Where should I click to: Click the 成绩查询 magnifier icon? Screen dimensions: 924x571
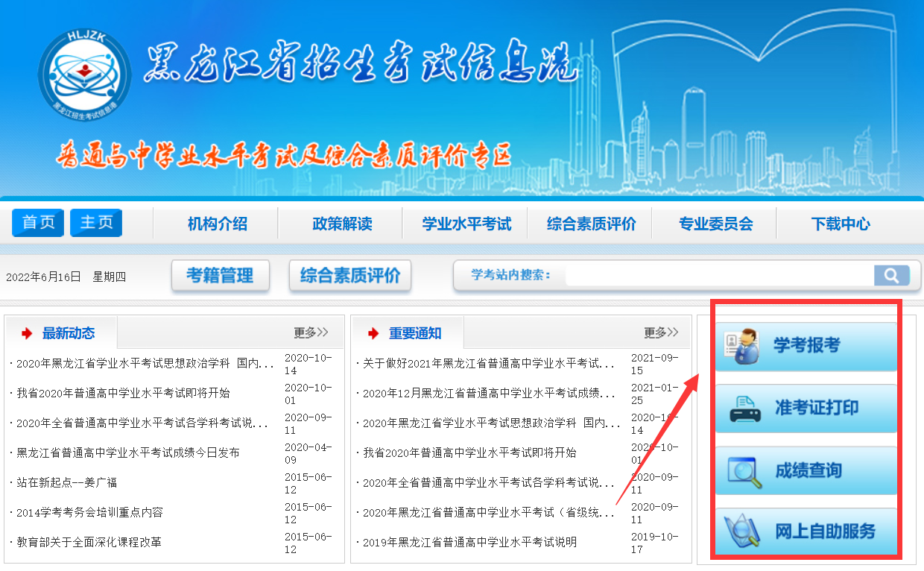744,471
